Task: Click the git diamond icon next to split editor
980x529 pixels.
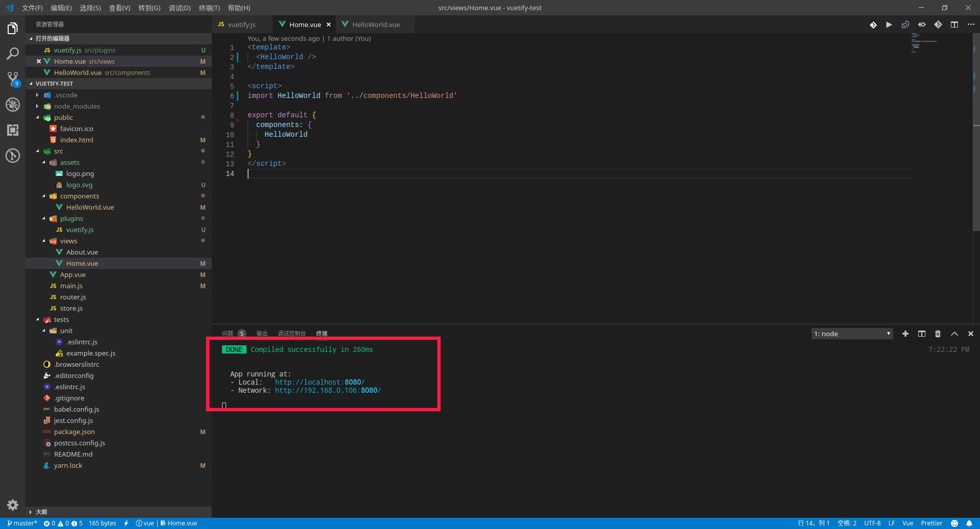Action: 938,24
